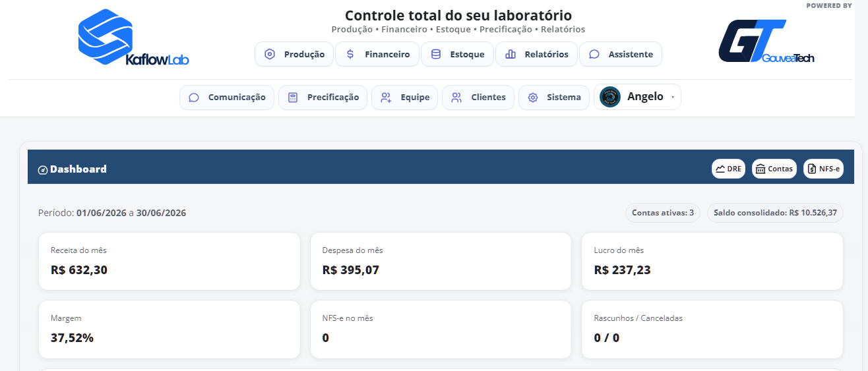The image size is (868, 371).
Task: Click the line chart icon on DRE
Action: 720,169
